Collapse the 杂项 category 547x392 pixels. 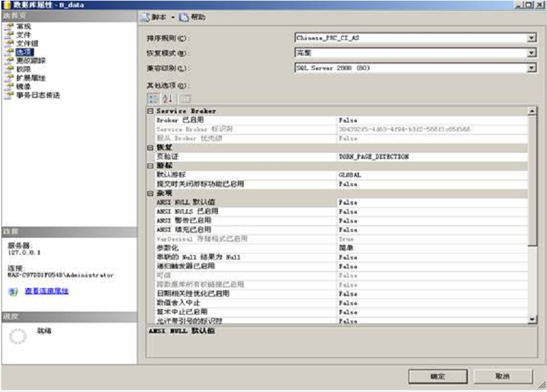pos(150,193)
